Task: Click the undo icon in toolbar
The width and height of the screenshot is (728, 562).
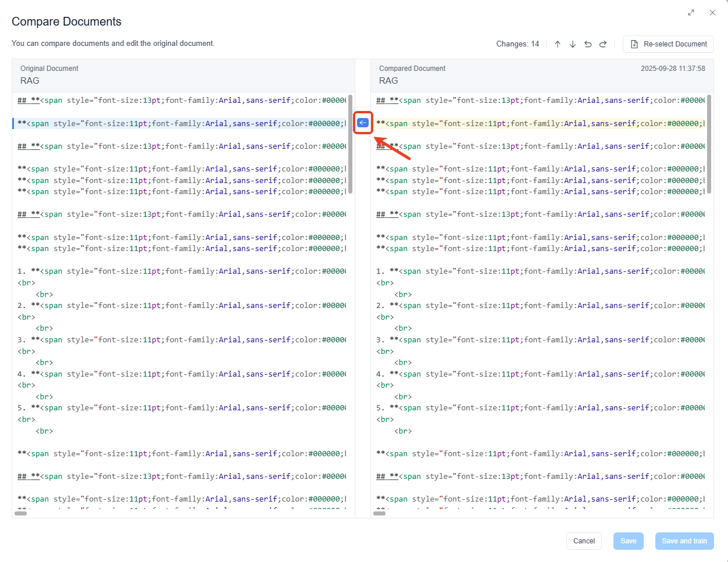Action: tap(588, 44)
